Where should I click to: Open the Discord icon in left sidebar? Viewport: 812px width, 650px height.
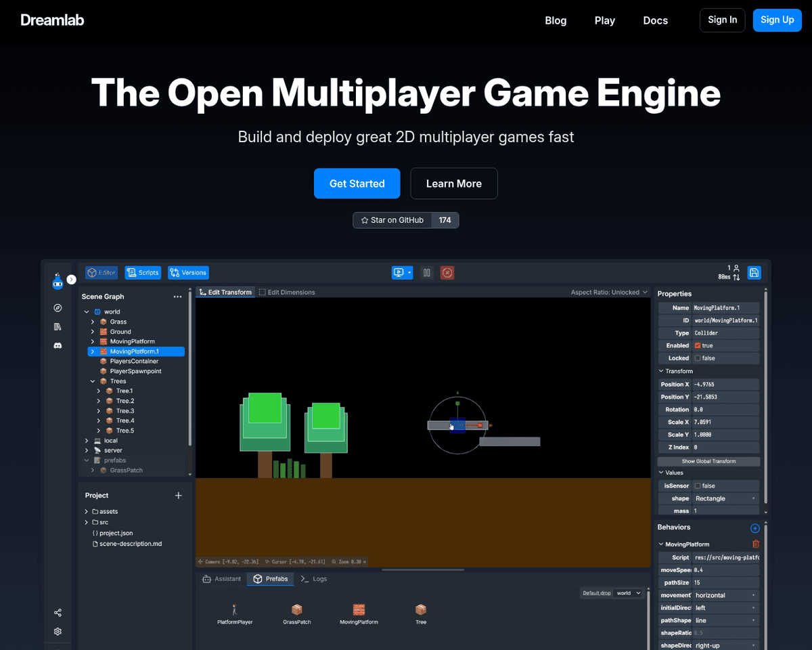pyautogui.click(x=58, y=345)
